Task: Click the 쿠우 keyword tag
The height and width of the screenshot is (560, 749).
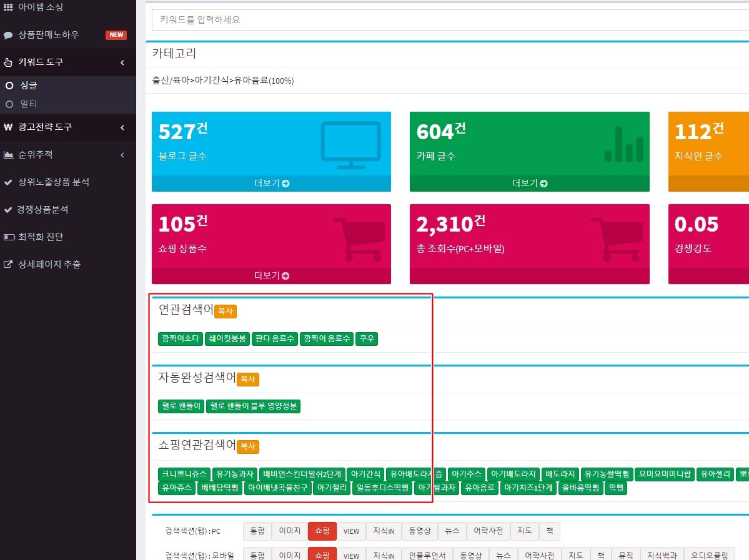Action: (x=367, y=338)
